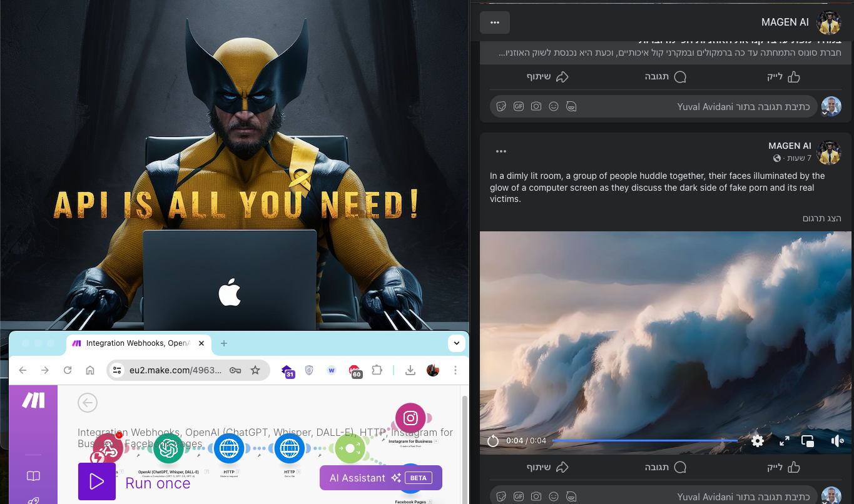Click the forward arrow in the Chrome toolbar
This screenshot has width=854, height=504.
pyautogui.click(x=45, y=370)
